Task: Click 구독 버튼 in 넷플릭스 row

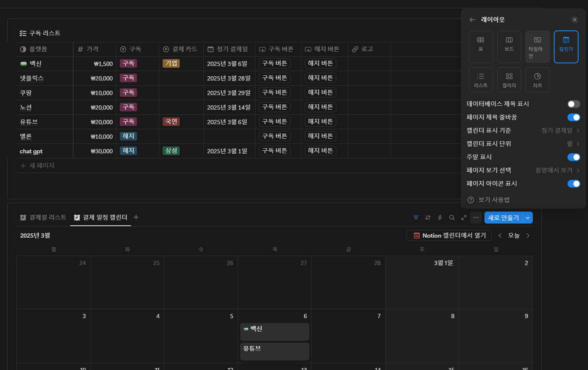Action: pyautogui.click(x=275, y=78)
